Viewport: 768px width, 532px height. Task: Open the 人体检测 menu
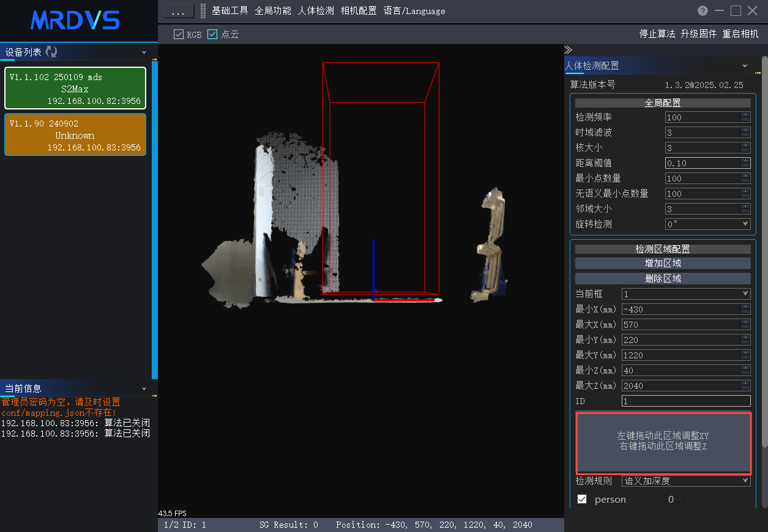tap(316, 11)
